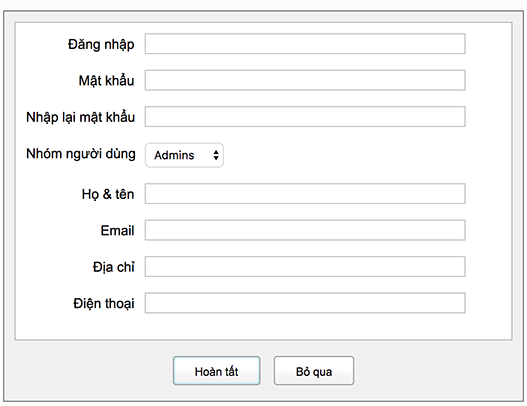Click the Điện thoại label
The image size is (527, 406).
pos(104,303)
